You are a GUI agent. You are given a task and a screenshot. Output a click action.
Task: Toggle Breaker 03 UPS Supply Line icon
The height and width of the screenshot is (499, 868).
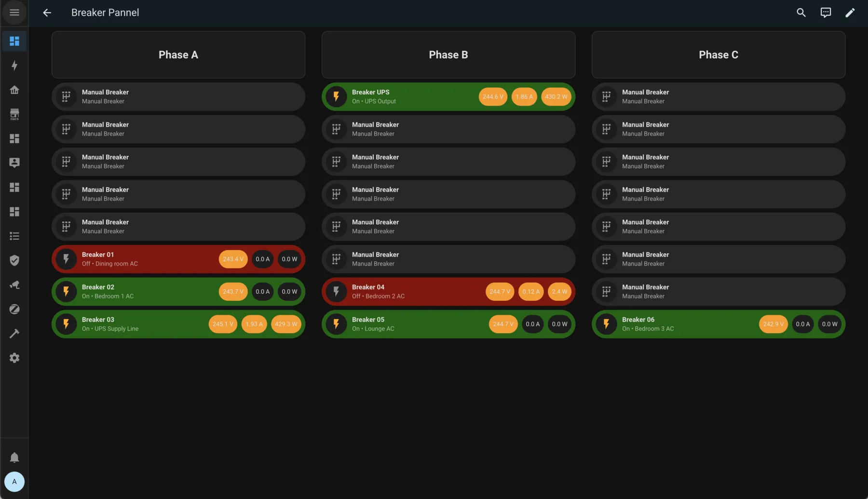[67, 324]
